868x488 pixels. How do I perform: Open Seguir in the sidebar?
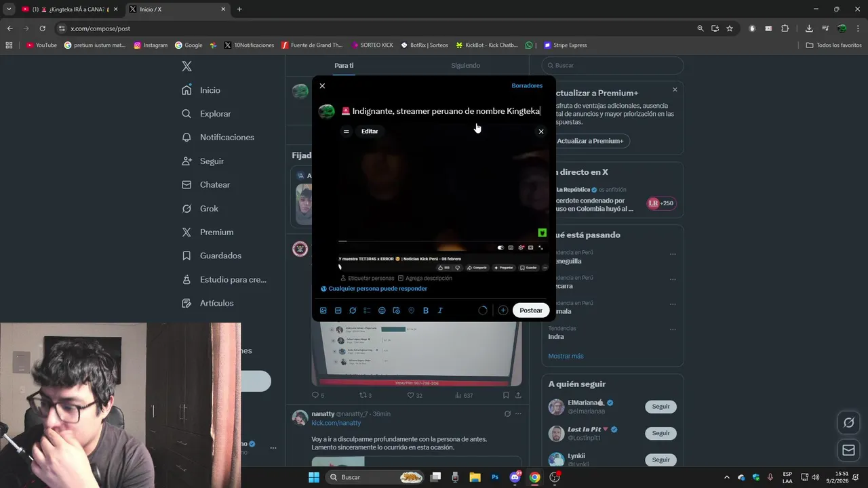point(203,161)
